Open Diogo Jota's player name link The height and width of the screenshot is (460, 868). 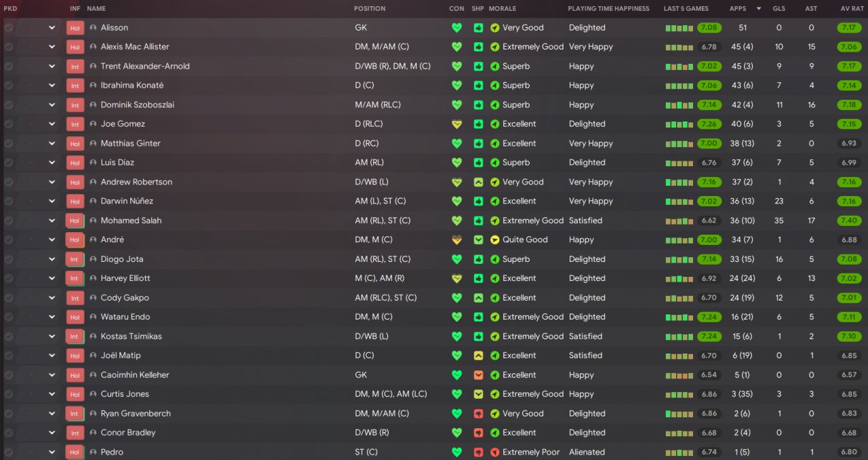[122, 259]
